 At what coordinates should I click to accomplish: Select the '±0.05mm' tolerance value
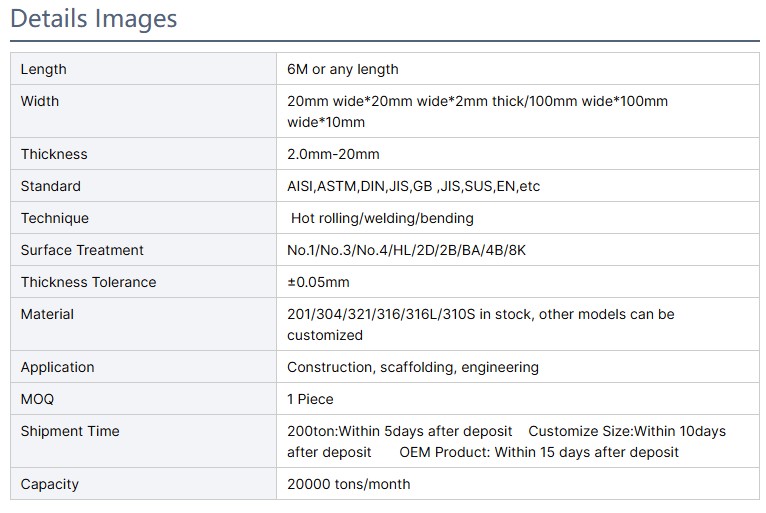tap(318, 282)
